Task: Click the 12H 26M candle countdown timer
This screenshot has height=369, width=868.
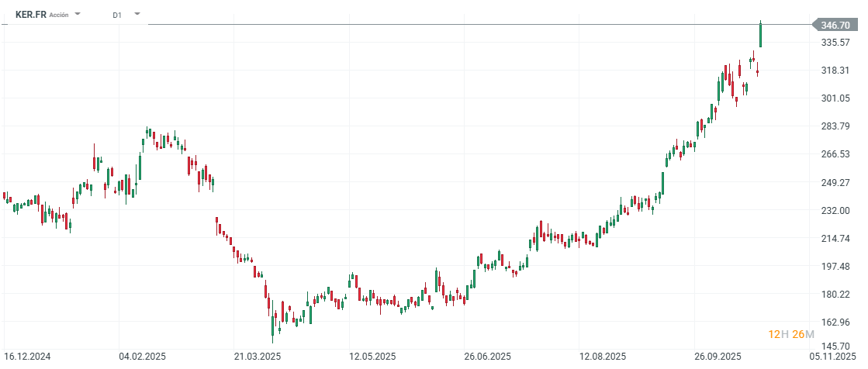Action: [791, 334]
